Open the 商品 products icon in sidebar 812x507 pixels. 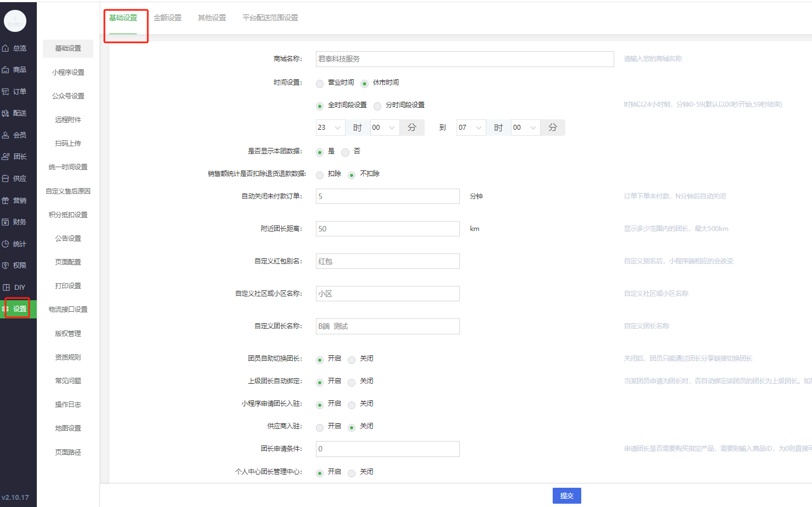click(x=5, y=70)
